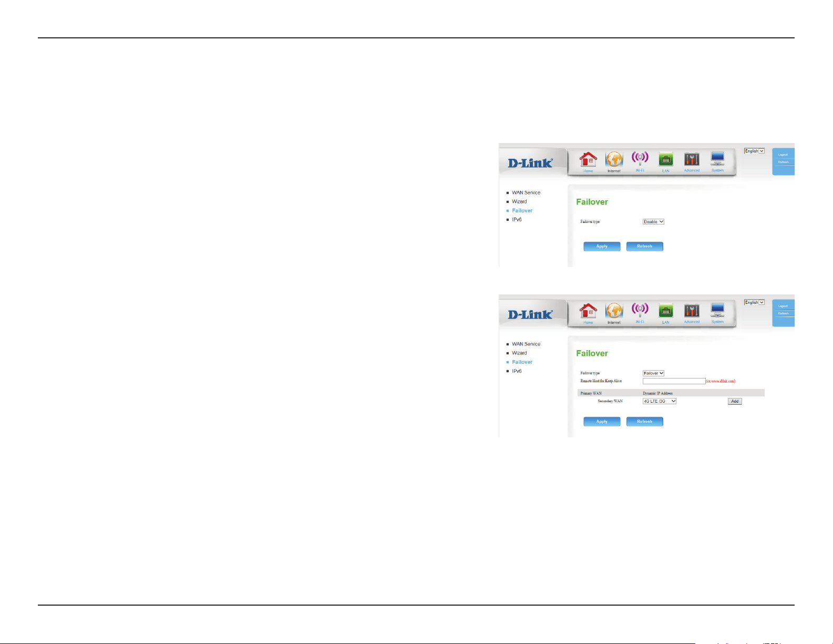Screen dimensions: 833x644
Task: Click Apply button in lower router screenshot
Action: [x=602, y=422]
